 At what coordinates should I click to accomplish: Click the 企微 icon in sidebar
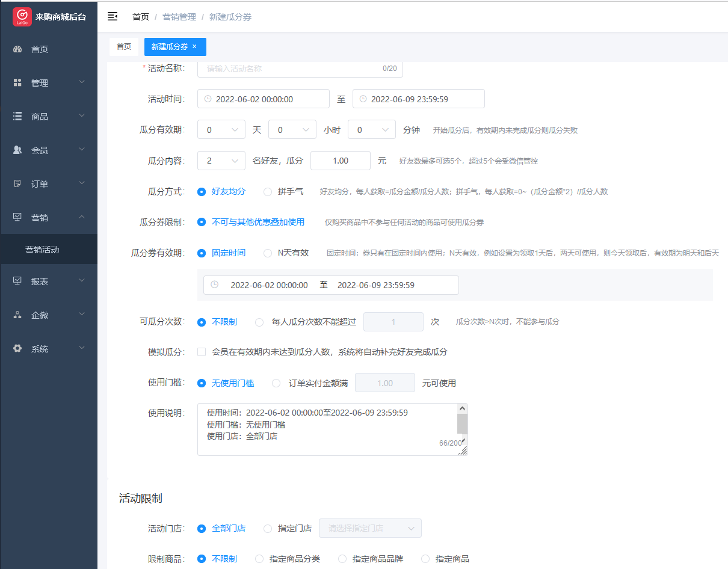(x=17, y=315)
